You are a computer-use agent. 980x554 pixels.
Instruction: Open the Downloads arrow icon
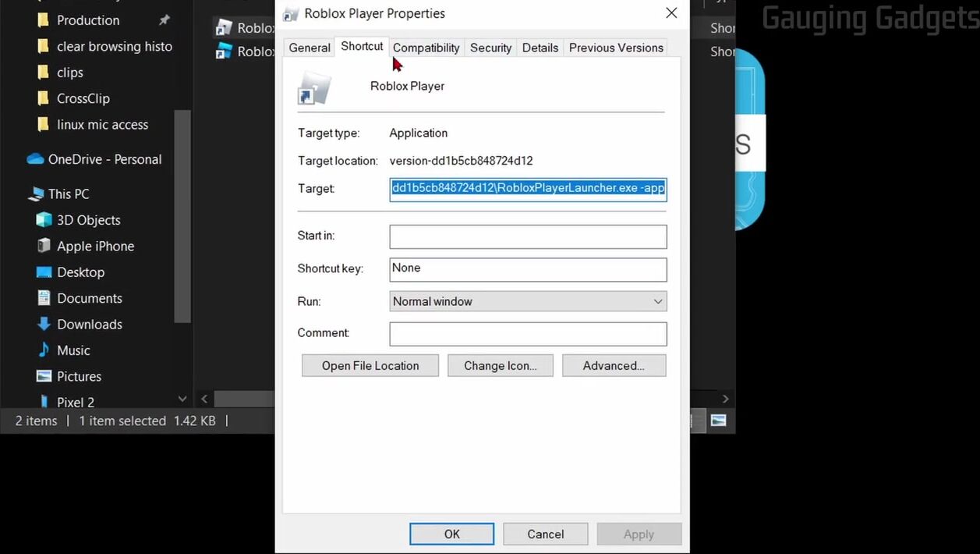[x=44, y=325]
